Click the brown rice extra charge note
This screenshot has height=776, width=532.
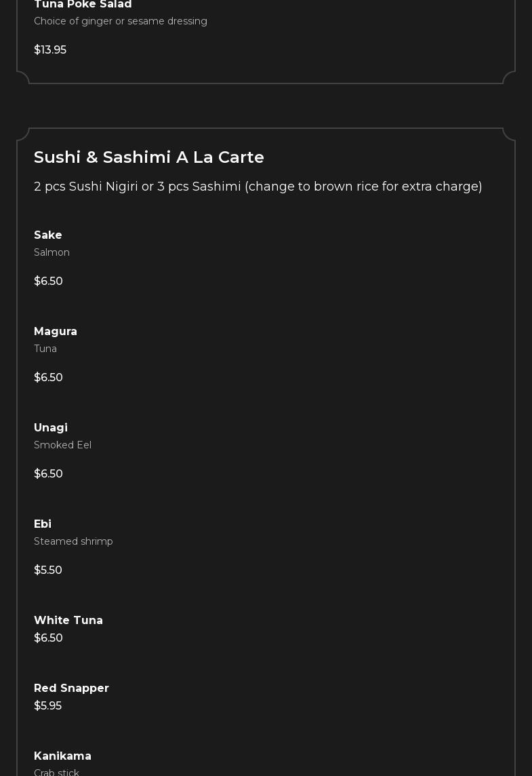click(x=258, y=187)
